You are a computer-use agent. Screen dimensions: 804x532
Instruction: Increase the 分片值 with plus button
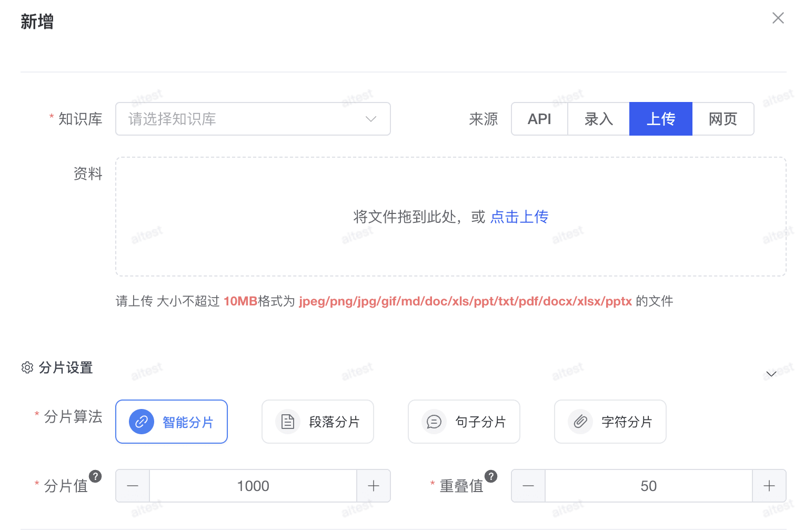coord(374,486)
